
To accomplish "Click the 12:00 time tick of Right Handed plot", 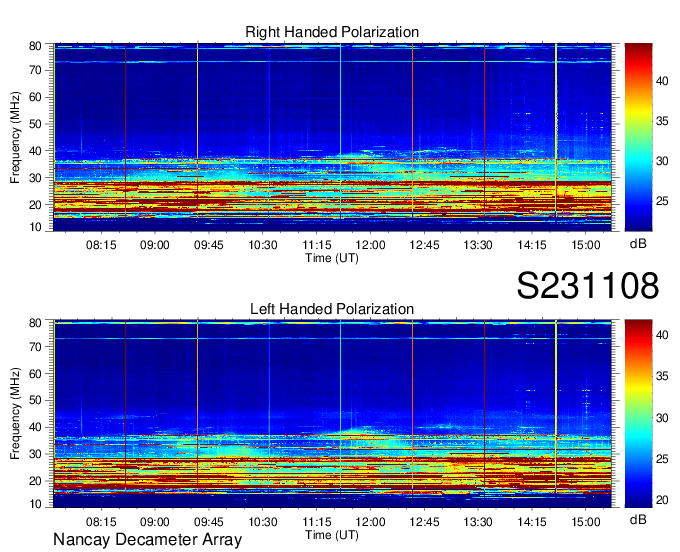I will click(x=370, y=245).
